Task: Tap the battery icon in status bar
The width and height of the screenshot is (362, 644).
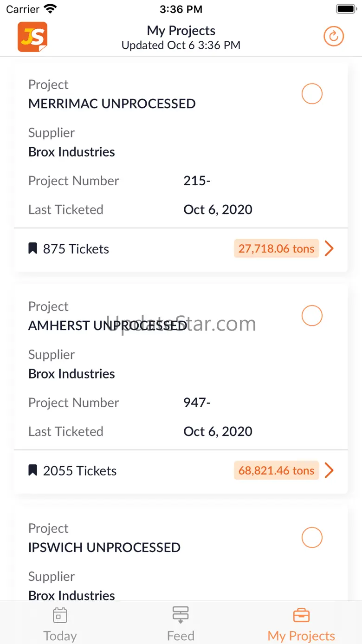Action: 346,9
